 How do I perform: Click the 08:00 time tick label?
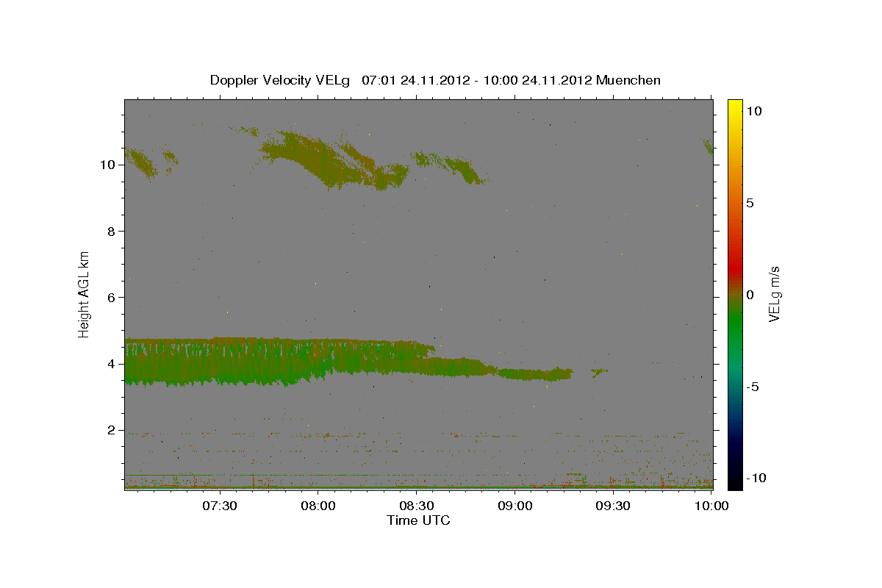(x=318, y=506)
